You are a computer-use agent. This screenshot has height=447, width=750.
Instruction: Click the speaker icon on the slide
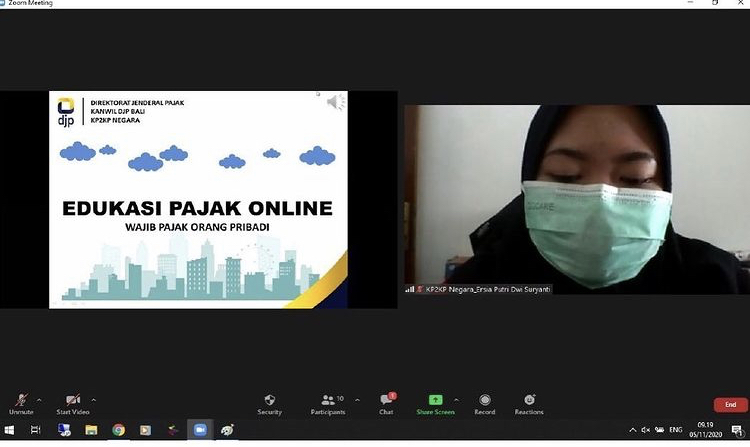(334, 102)
